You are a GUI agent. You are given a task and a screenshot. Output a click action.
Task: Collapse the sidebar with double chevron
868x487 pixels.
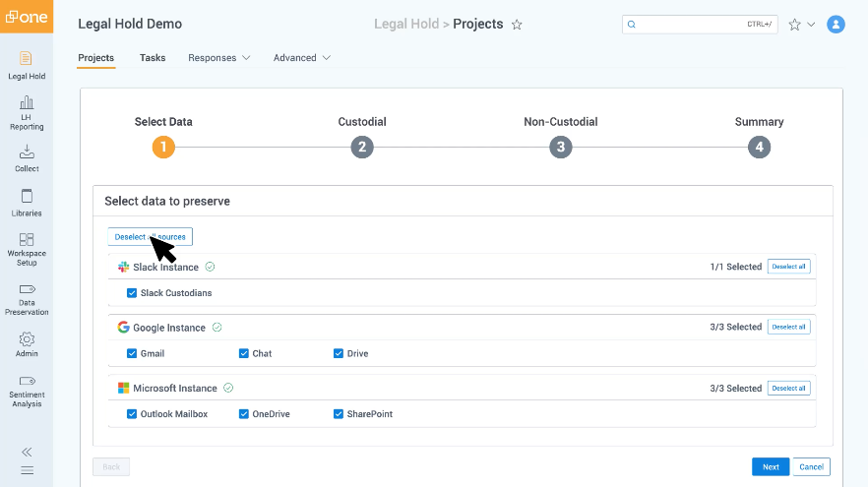tap(27, 452)
